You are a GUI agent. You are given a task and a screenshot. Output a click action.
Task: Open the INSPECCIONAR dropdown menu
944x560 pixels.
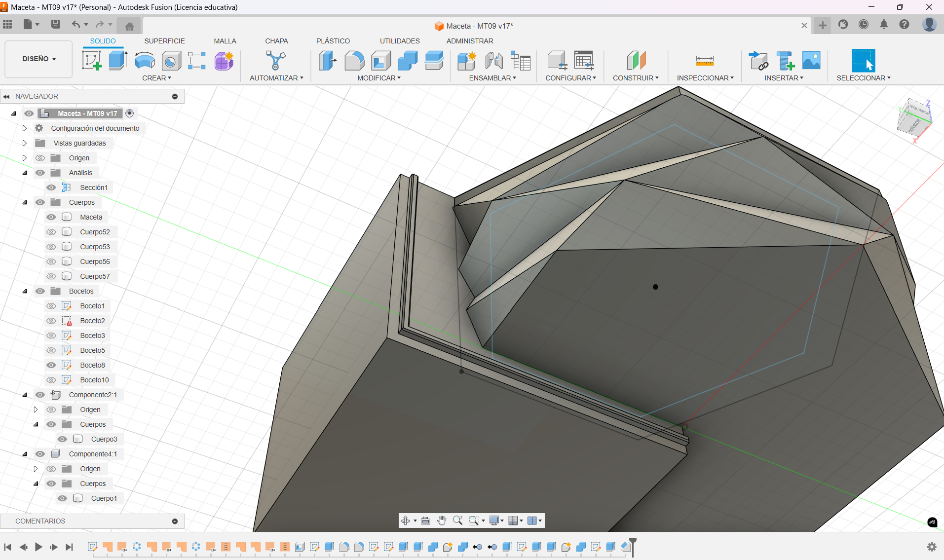point(705,78)
